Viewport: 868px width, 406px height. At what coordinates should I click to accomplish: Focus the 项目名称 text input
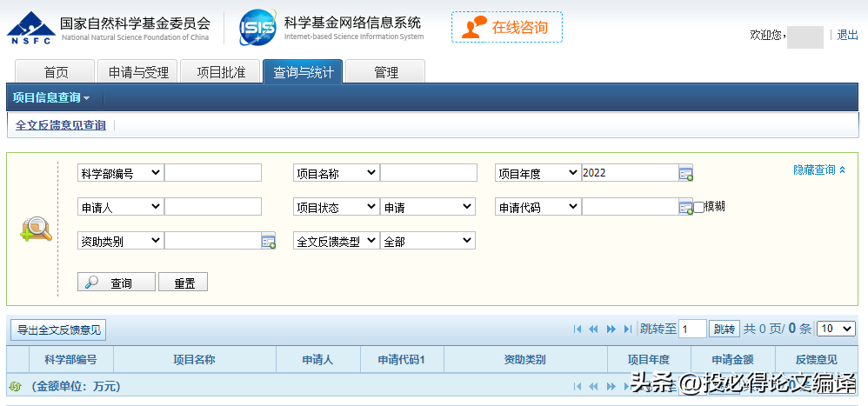(x=429, y=173)
